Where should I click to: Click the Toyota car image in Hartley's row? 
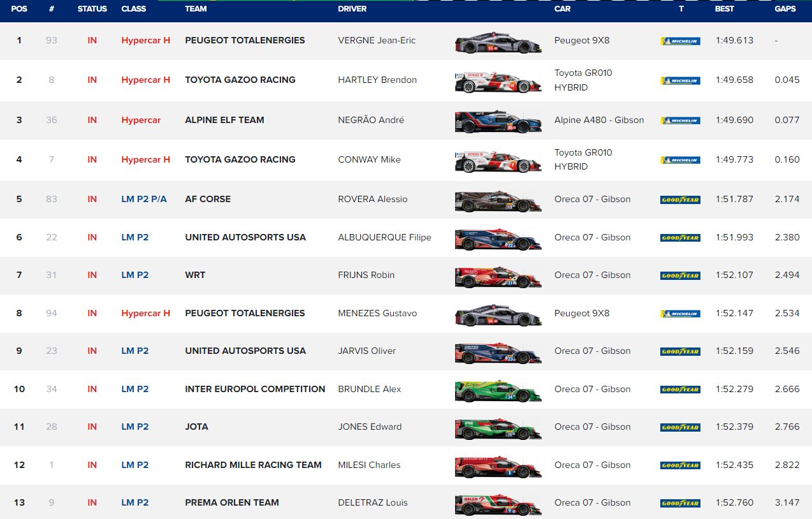pos(498,82)
